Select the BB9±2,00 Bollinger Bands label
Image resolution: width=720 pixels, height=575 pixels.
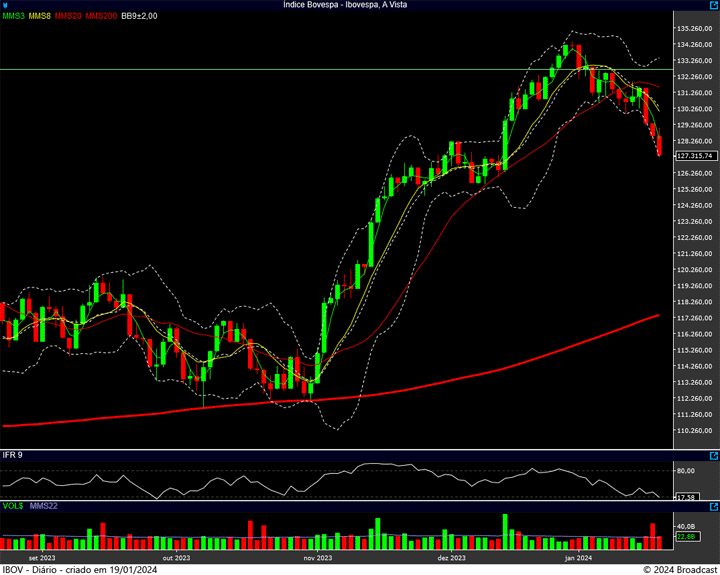click(x=140, y=16)
